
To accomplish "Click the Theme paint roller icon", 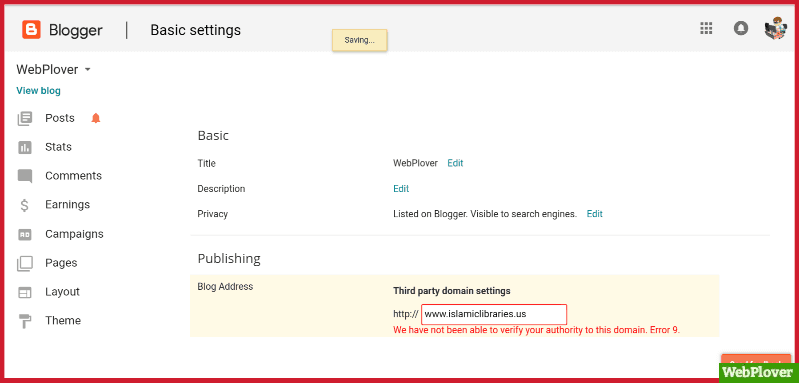I will 24,321.
